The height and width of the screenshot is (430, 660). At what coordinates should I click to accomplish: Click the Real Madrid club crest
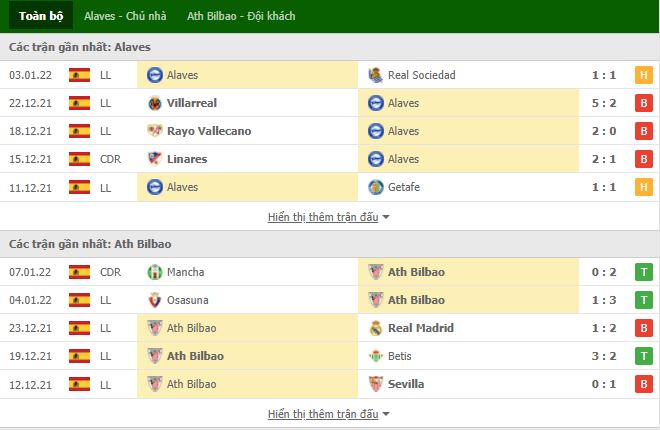(x=375, y=328)
